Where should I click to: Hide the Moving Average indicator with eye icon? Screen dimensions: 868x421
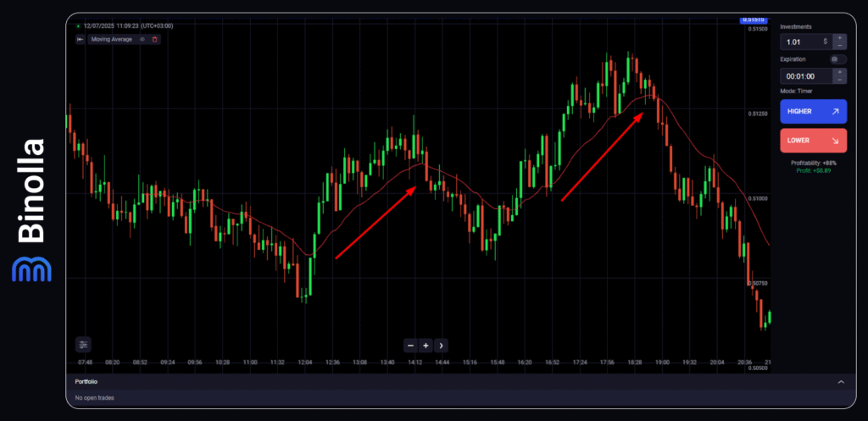142,39
